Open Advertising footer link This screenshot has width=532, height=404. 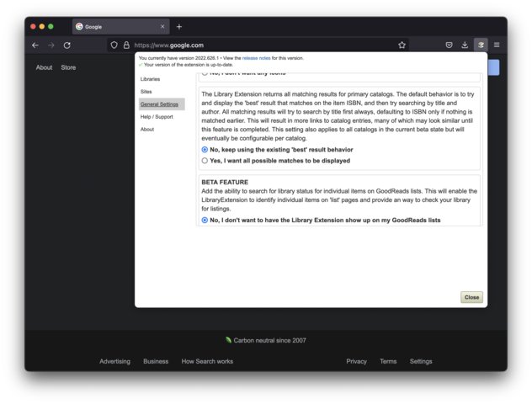click(115, 361)
